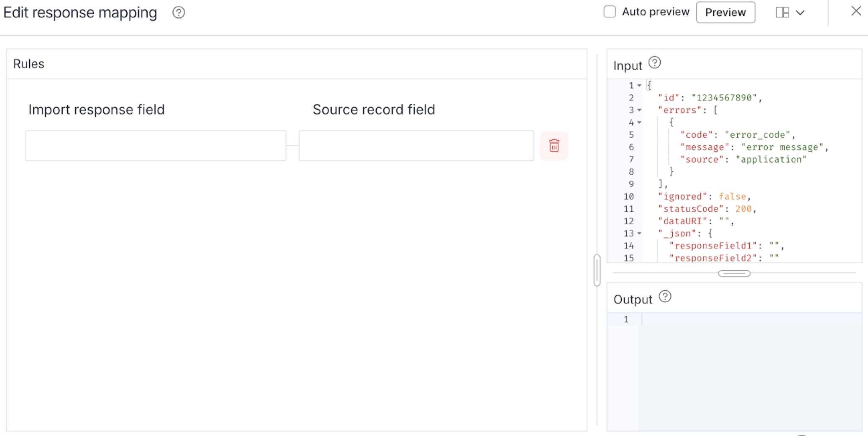This screenshot has width=868, height=436.
Task: Click the Input/Output horizontal resize handle
Action: coord(734,273)
